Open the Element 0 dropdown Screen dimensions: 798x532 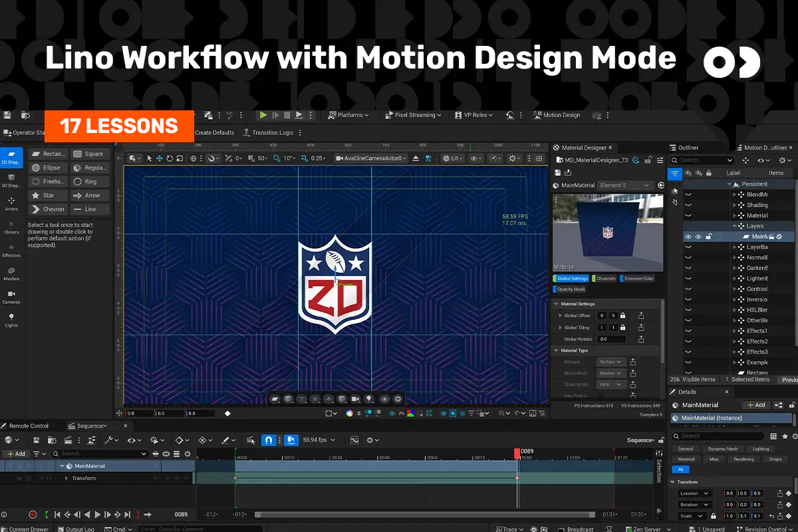pos(624,186)
